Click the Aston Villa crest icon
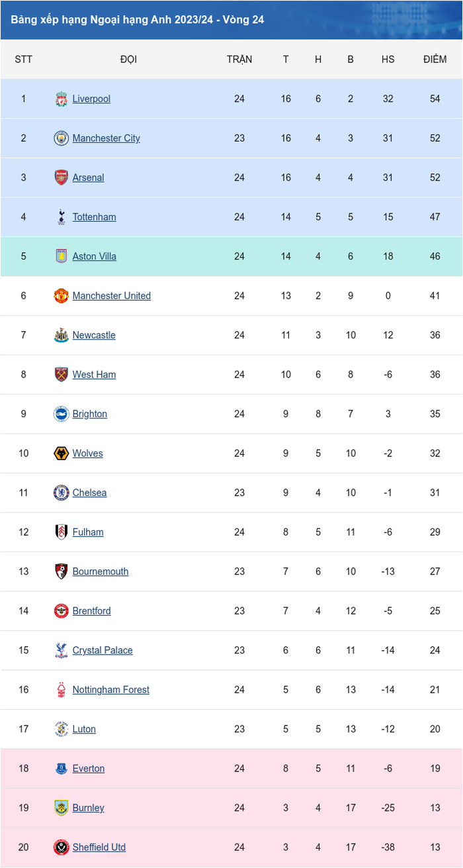The image size is (463, 868). [62, 256]
